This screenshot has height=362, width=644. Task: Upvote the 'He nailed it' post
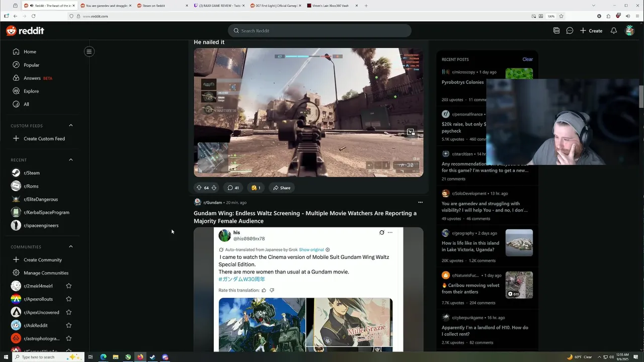[x=199, y=188]
